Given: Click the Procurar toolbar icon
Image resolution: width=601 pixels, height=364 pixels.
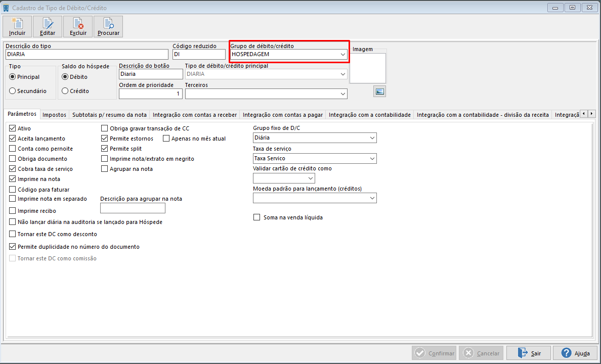Looking at the screenshot, I should [108, 26].
